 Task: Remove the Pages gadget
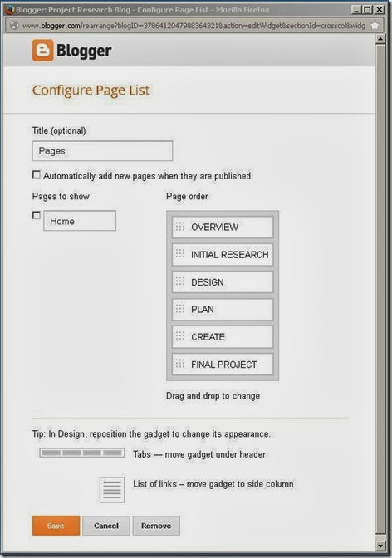(x=156, y=526)
